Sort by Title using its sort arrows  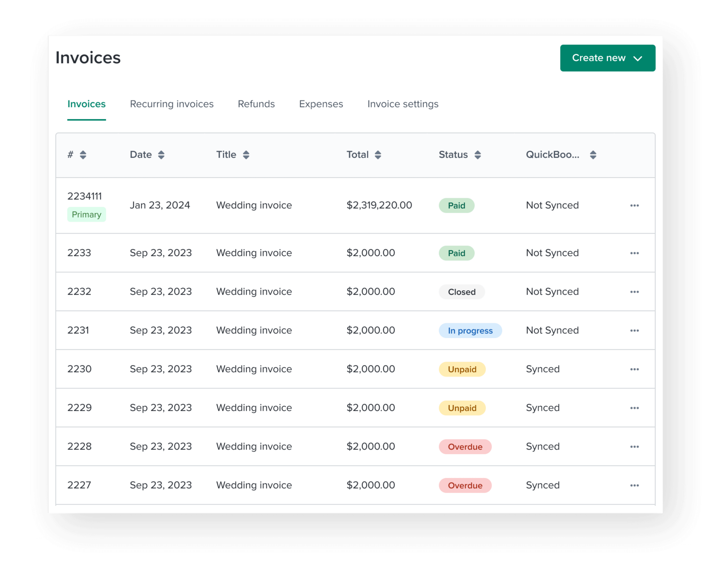(246, 155)
